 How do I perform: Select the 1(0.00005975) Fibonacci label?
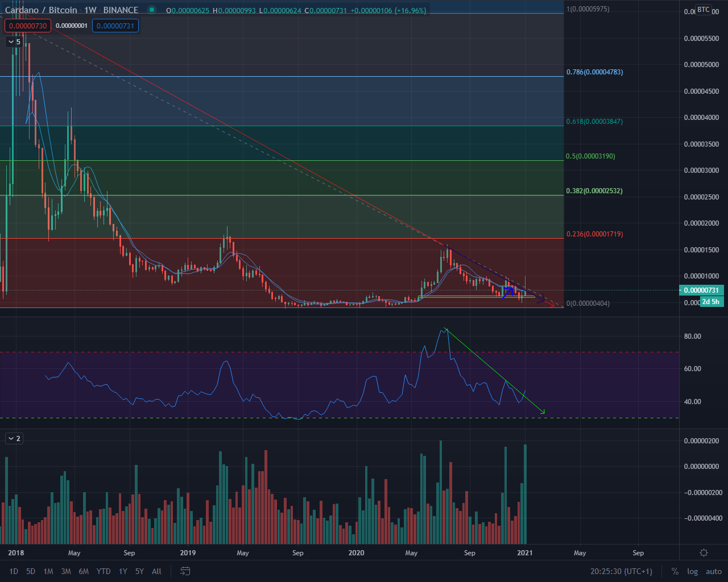click(588, 9)
